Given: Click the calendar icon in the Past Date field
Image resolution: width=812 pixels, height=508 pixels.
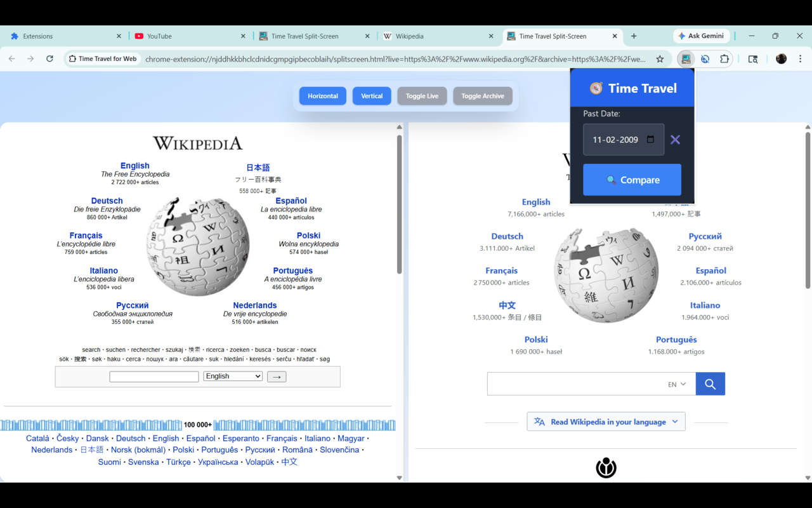Looking at the screenshot, I should [650, 140].
